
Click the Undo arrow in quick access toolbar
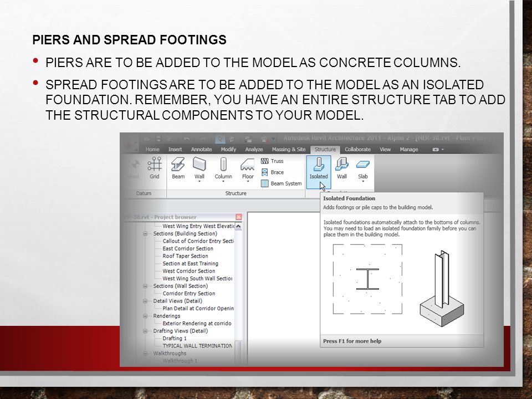(187, 139)
